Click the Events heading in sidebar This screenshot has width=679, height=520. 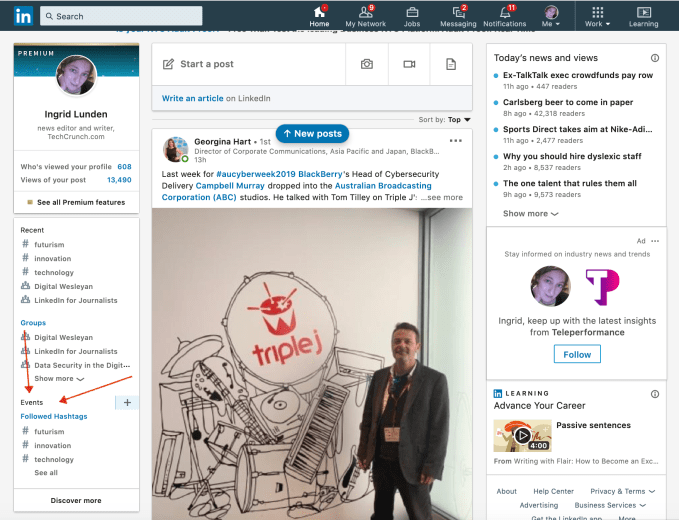tap(32, 402)
